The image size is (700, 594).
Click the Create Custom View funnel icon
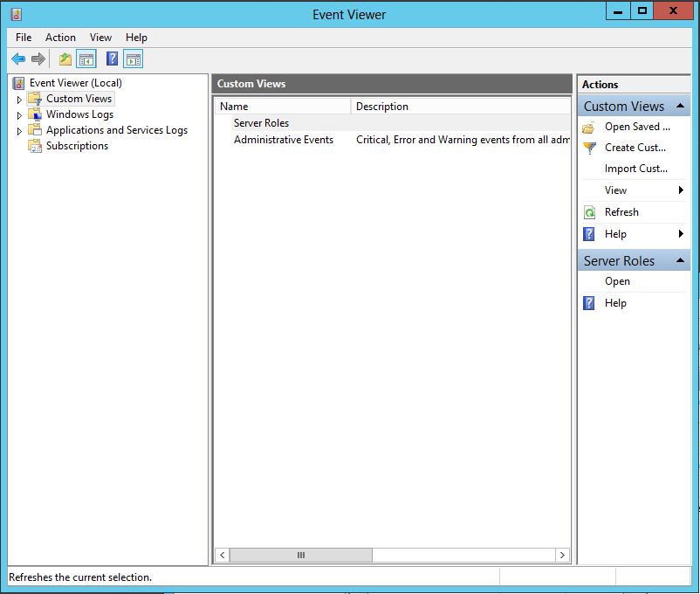[589, 148]
